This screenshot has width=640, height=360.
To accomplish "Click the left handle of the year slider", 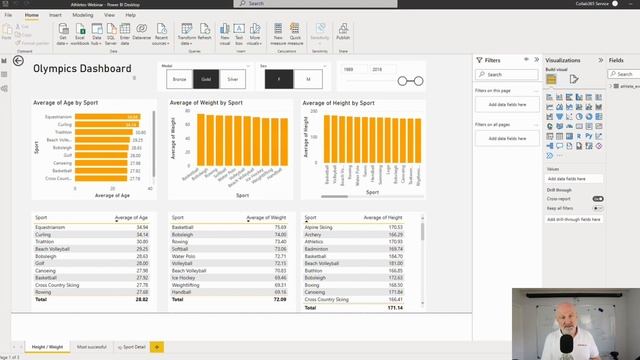I will (402, 81).
